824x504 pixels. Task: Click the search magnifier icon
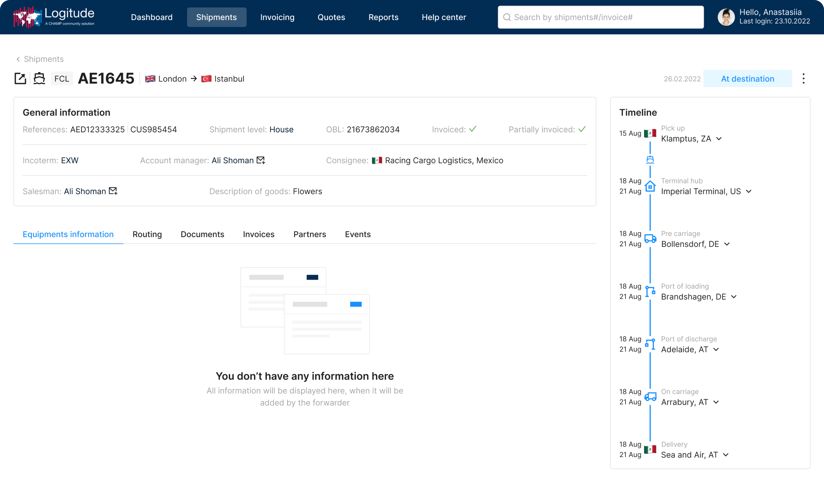(508, 17)
